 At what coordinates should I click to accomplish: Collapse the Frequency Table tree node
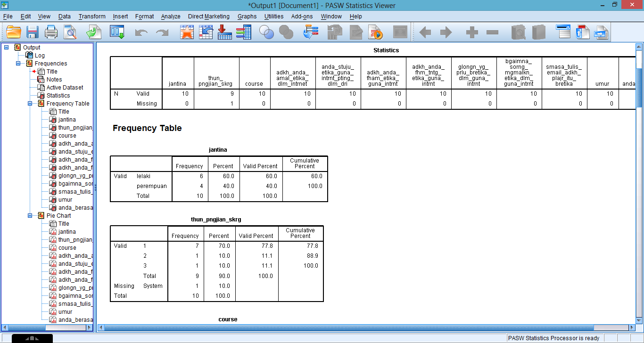(x=30, y=103)
